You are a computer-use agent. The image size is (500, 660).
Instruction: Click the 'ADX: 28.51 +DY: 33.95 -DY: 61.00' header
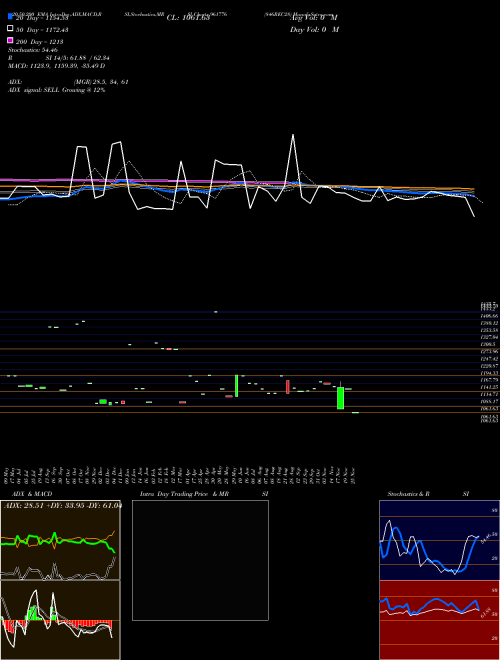(62, 505)
